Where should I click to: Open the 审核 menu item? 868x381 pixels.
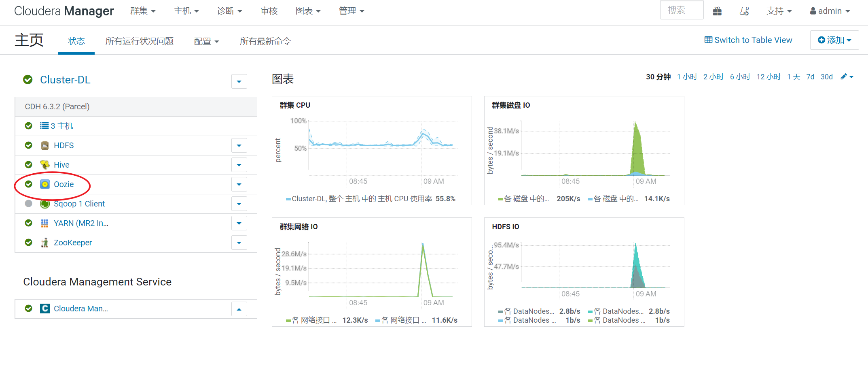pyautogui.click(x=269, y=11)
